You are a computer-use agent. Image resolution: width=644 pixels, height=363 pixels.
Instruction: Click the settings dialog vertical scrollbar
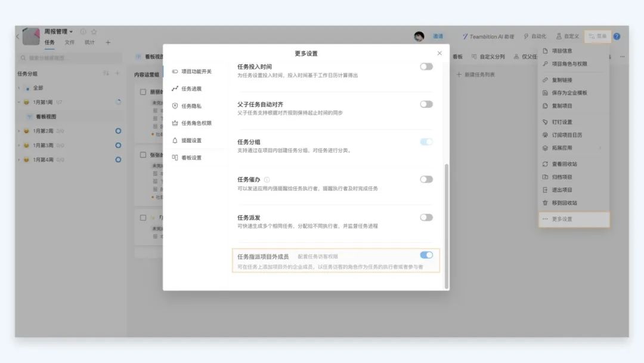(447, 226)
